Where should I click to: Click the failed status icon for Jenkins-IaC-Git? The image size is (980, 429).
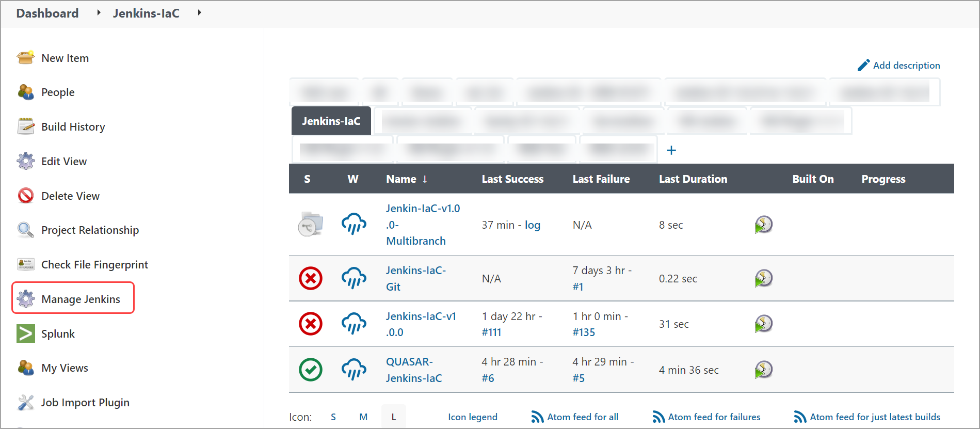311,278
